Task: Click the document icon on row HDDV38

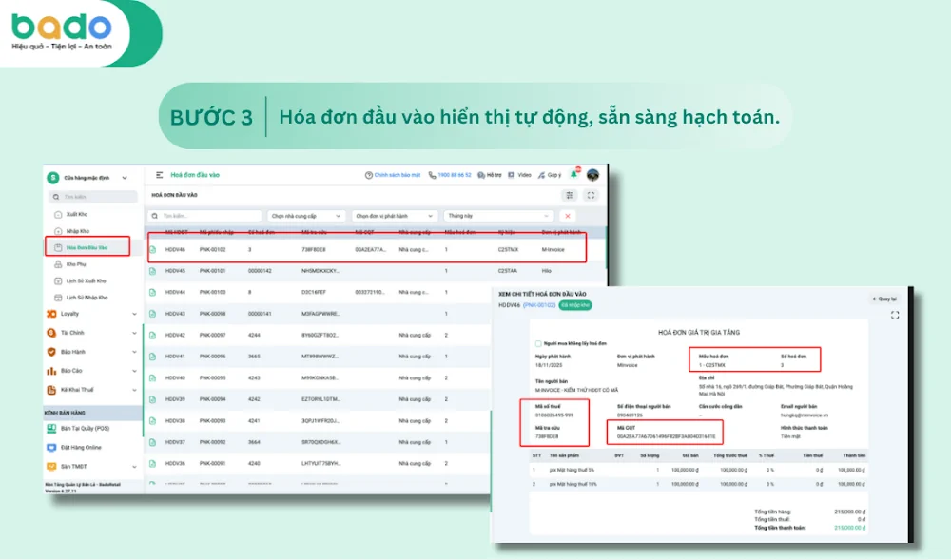Action: (x=153, y=420)
